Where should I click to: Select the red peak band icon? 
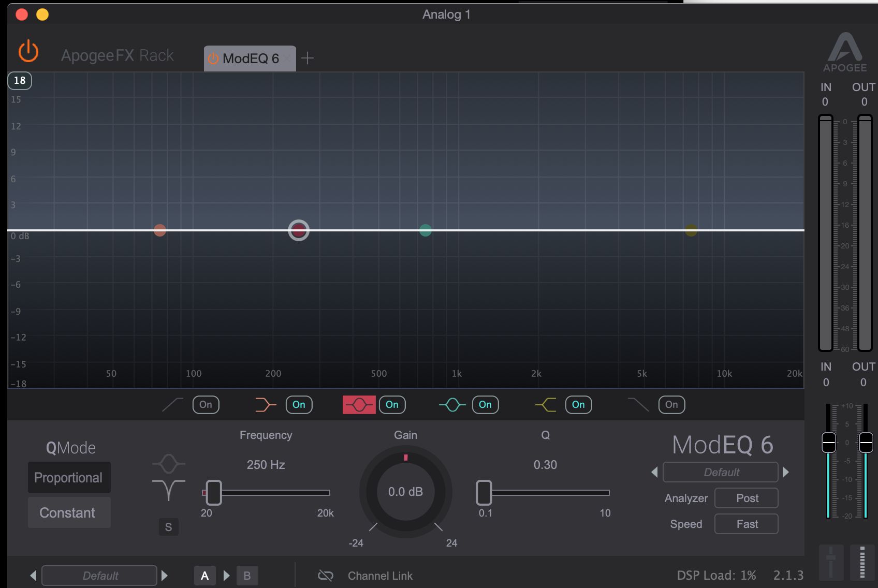(x=359, y=405)
